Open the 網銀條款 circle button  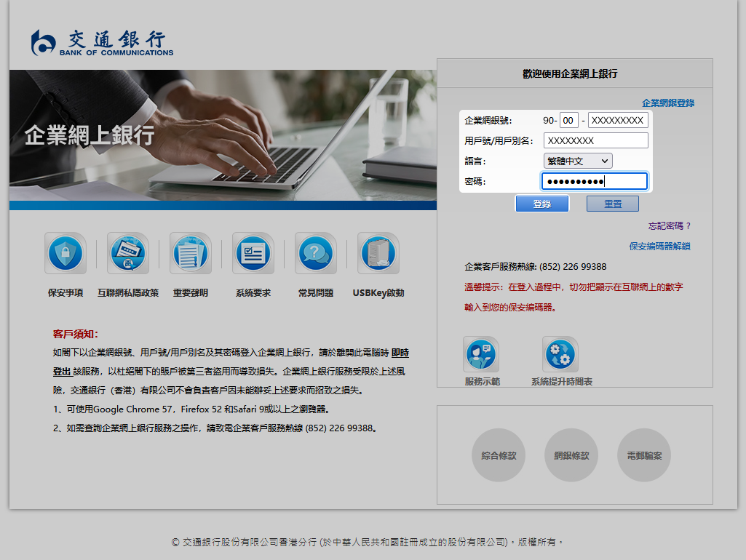click(x=571, y=455)
